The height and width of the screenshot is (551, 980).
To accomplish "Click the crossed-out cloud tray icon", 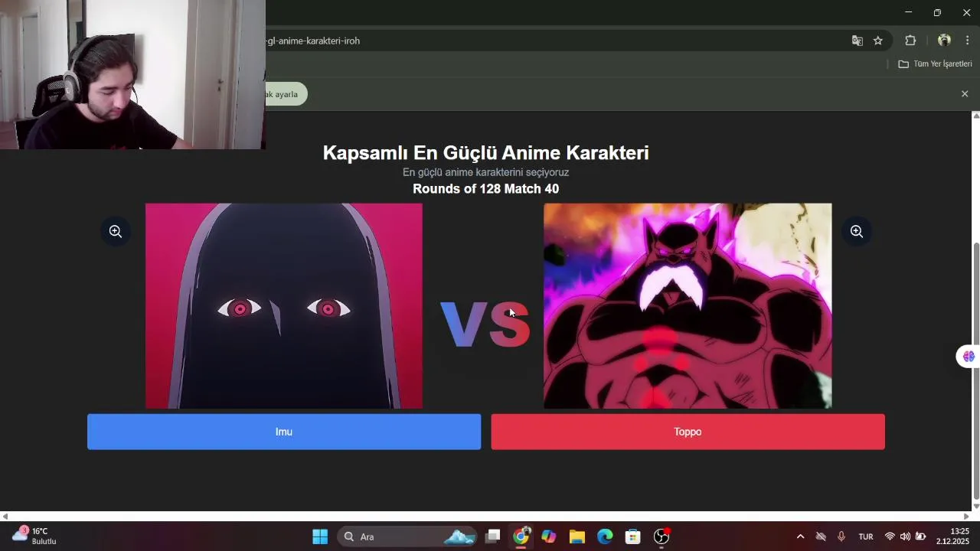I will point(821,536).
